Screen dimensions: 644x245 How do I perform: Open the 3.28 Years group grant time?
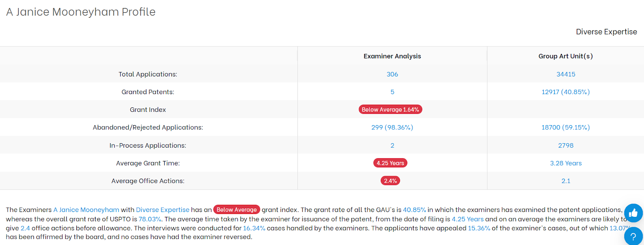[566, 163]
